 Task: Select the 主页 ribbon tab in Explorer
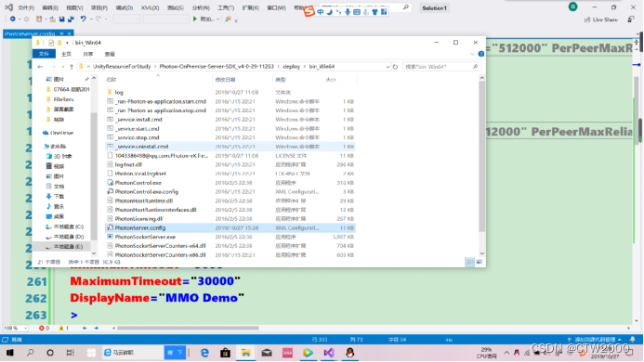click(x=66, y=54)
